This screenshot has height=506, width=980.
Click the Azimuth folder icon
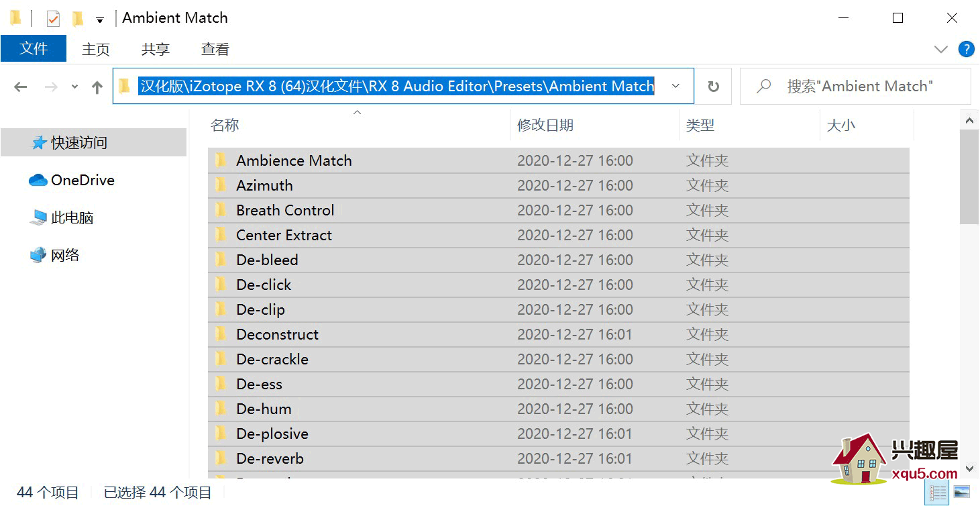(221, 185)
